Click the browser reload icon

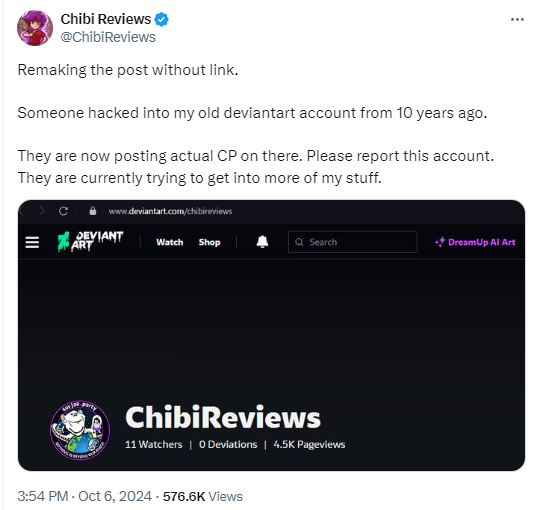pyautogui.click(x=63, y=211)
